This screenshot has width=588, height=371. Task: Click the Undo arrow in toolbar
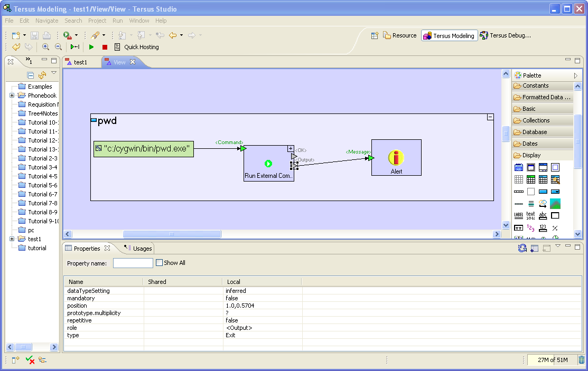[x=16, y=47]
